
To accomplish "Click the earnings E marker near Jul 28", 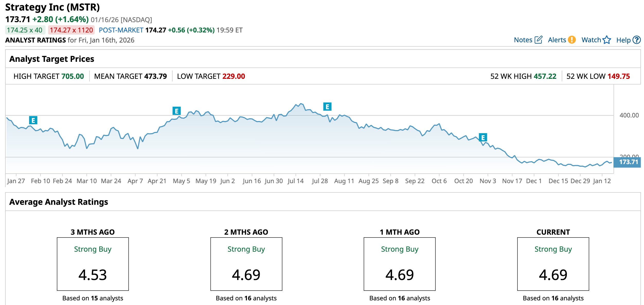I will (327, 107).
